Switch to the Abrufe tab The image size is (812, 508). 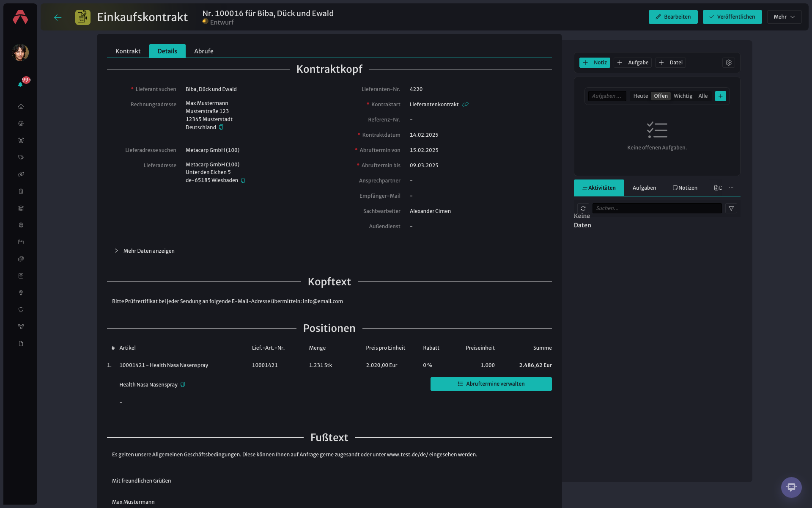pos(203,51)
